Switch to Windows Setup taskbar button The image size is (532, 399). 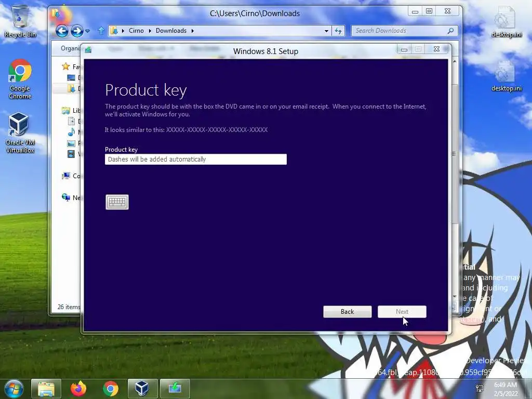pyautogui.click(x=175, y=389)
